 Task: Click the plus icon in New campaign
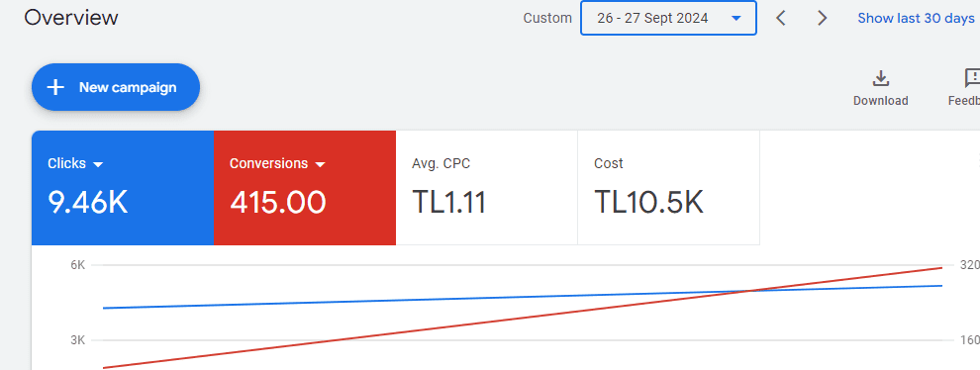(56, 87)
